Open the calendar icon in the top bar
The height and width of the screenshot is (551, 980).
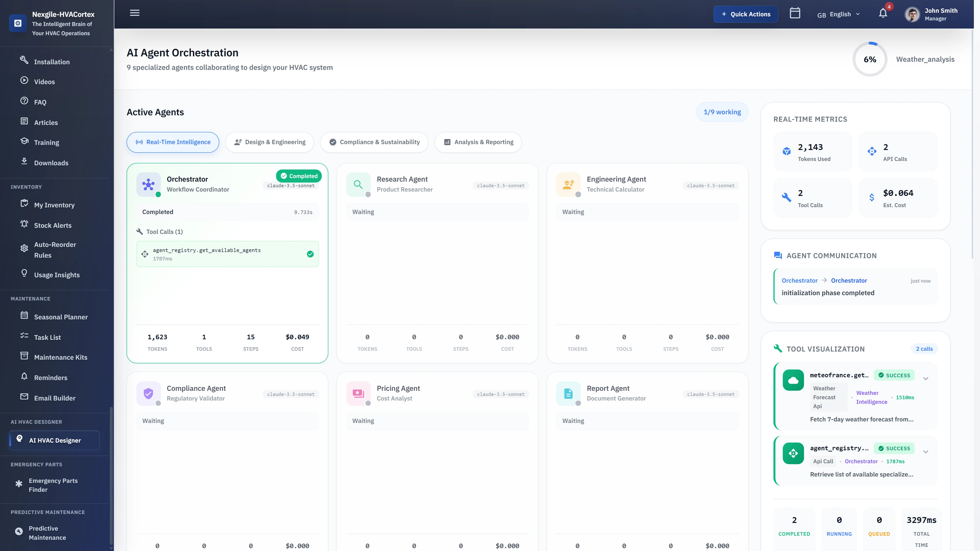[x=795, y=12]
